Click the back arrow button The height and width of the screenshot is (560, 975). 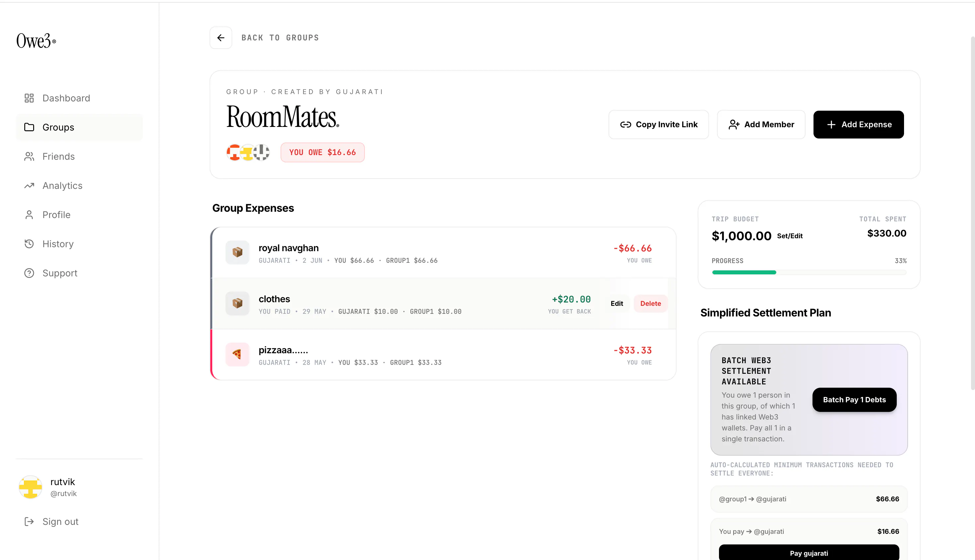[x=221, y=38]
